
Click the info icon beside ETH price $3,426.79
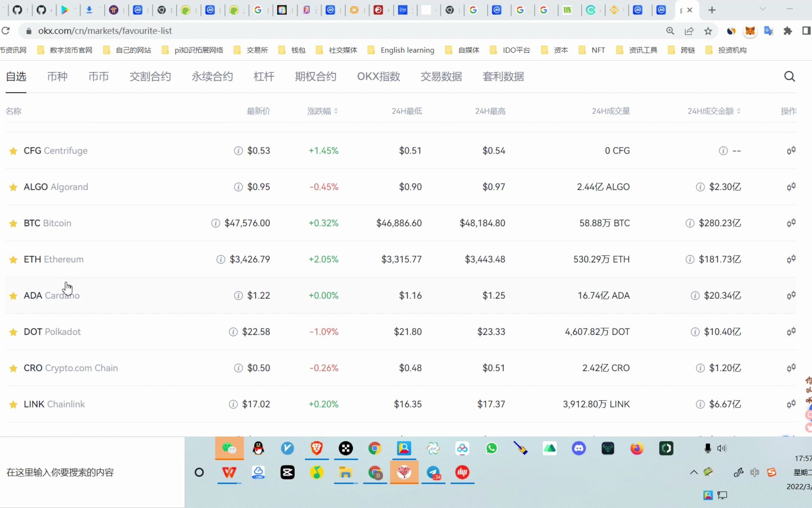[x=221, y=260]
